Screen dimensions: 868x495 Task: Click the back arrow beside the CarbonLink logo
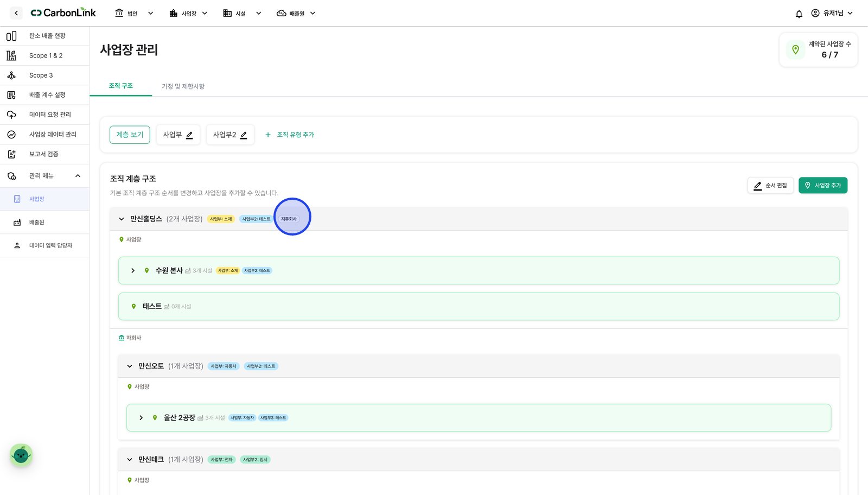point(16,13)
